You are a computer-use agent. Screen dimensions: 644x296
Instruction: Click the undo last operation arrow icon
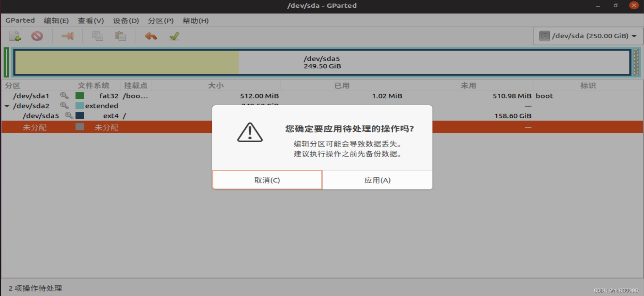point(151,36)
